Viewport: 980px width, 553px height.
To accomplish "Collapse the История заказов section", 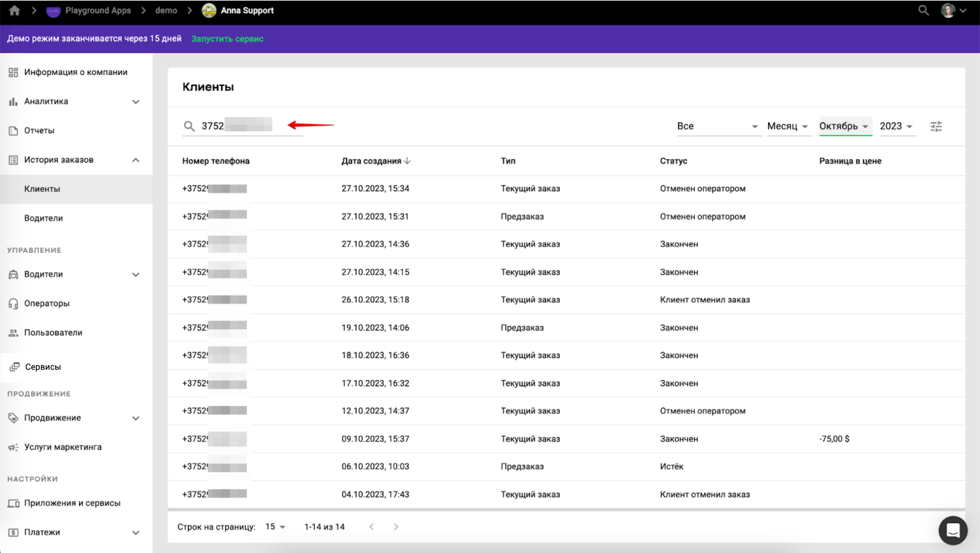I will (x=135, y=160).
